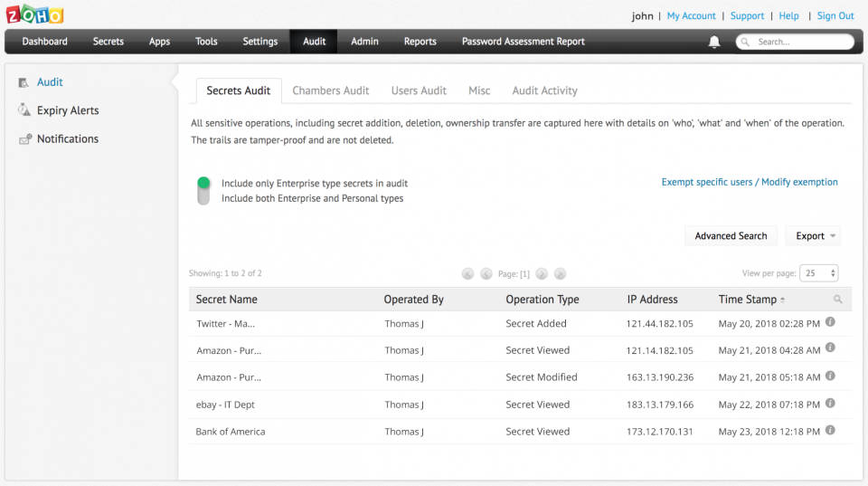Toggle Enterprise-only secrets audit switch
Screen dimensions: 868x486
[203, 190]
